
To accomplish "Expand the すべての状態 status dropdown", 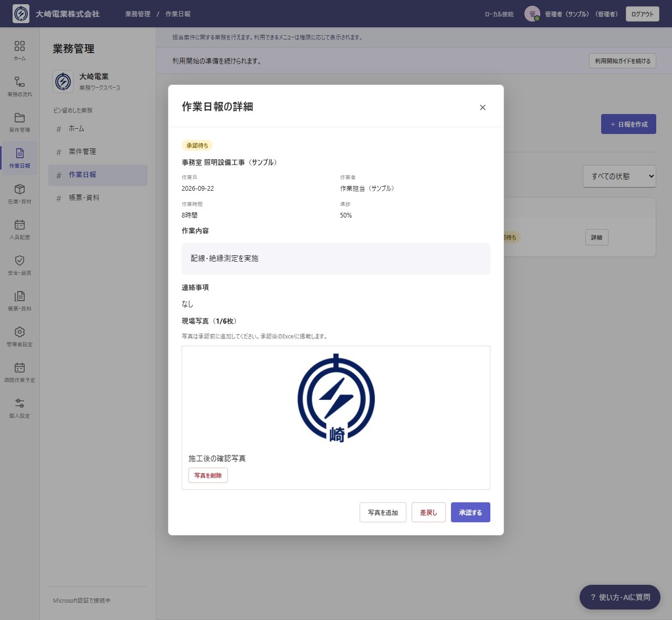I will point(619,177).
